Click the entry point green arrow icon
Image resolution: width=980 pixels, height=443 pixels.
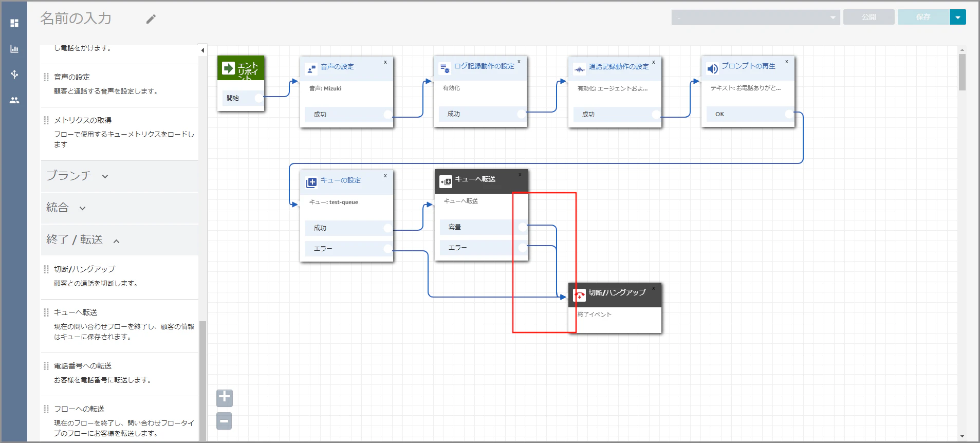coord(228,68)
